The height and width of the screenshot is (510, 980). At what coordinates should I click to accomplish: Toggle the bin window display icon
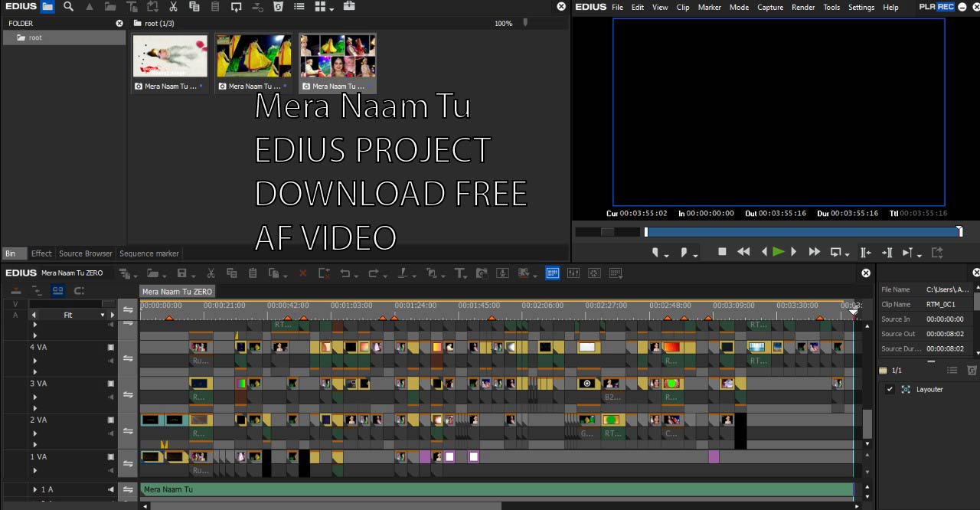click(552, 273)
